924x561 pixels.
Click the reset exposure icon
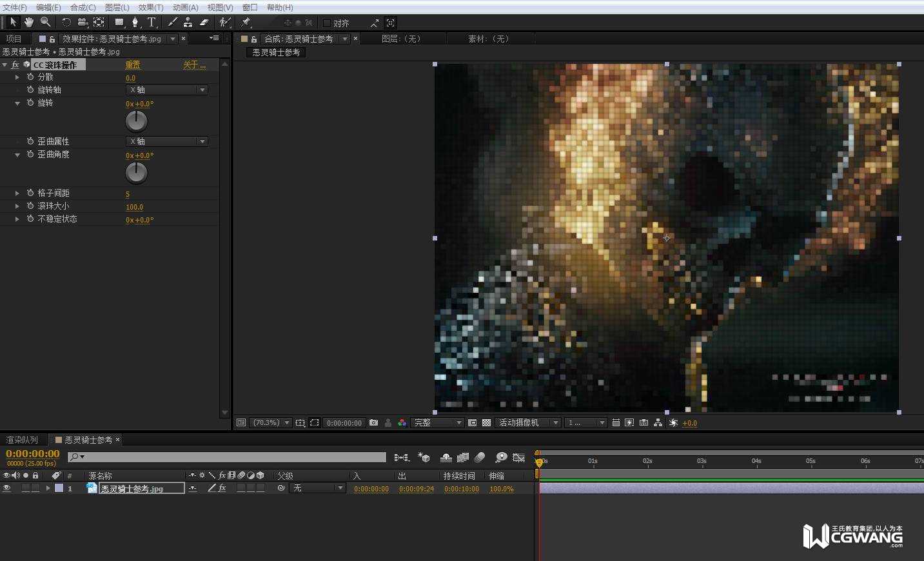pos(673,423)
